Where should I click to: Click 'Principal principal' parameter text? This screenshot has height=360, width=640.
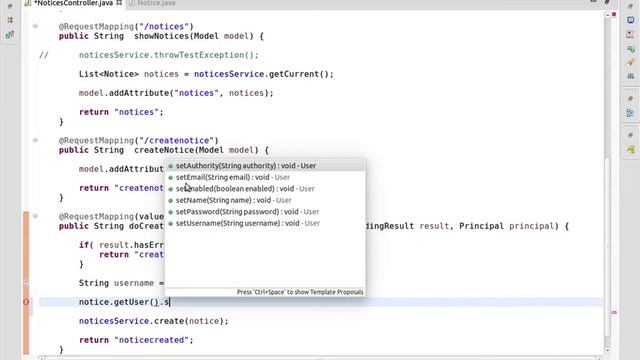[x=506, y=226]
